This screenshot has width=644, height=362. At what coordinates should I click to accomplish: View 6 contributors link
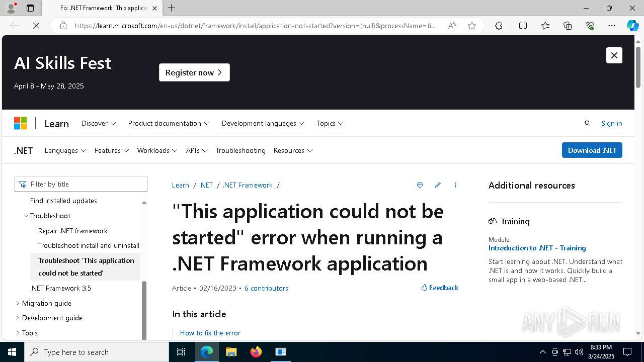coord(266,288)
